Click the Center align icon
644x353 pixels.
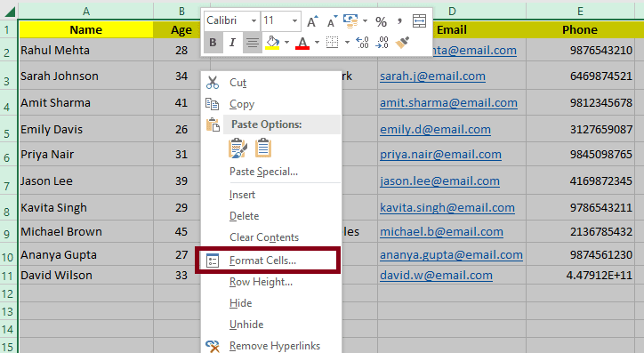coord(253,43)
